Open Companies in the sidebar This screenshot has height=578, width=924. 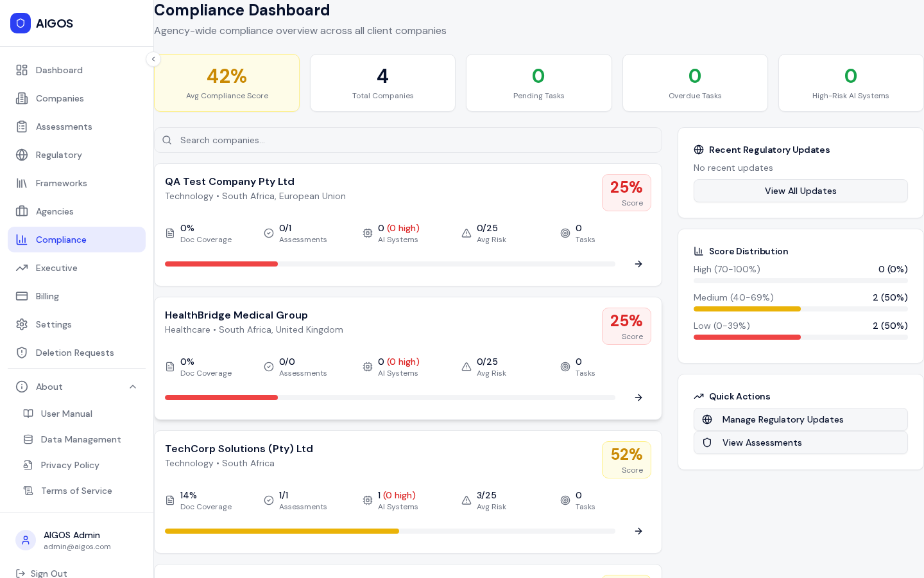pyautogui.click(x=76, y=98)
